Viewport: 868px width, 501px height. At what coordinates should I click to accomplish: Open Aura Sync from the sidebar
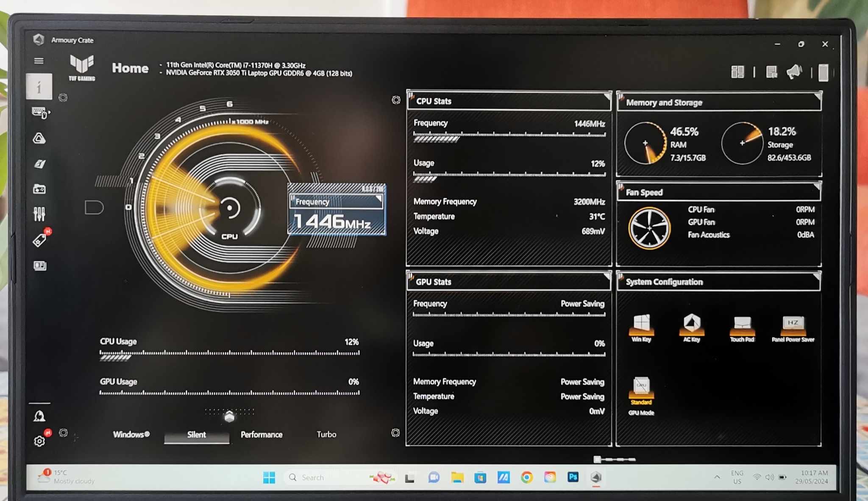[x=39, y=138]
